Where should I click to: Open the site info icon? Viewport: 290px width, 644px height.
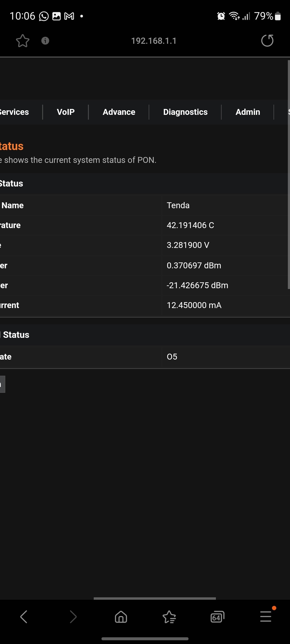(45, 41)
